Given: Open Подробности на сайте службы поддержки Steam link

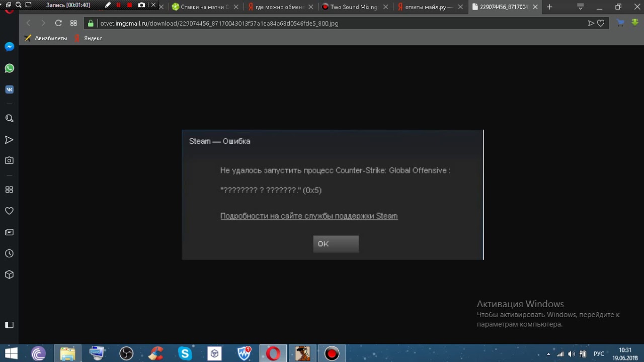Looking at the screenshot, I should tap(309, 216).
